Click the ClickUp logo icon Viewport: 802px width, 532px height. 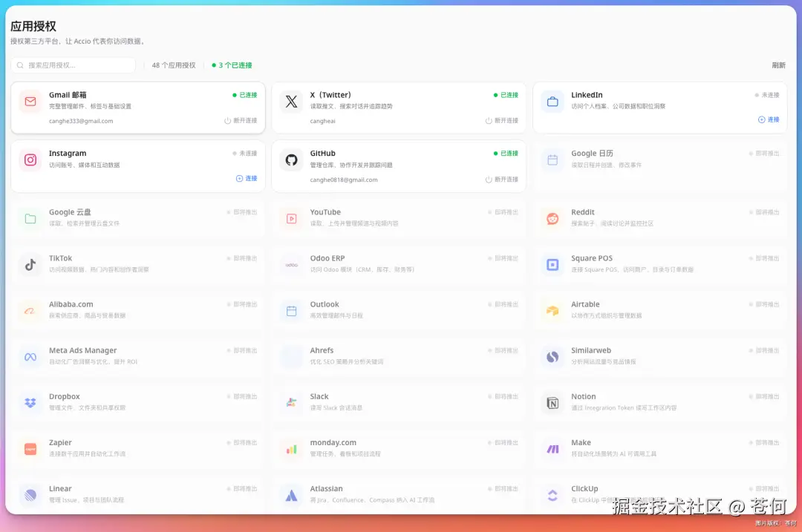(553, 495)
